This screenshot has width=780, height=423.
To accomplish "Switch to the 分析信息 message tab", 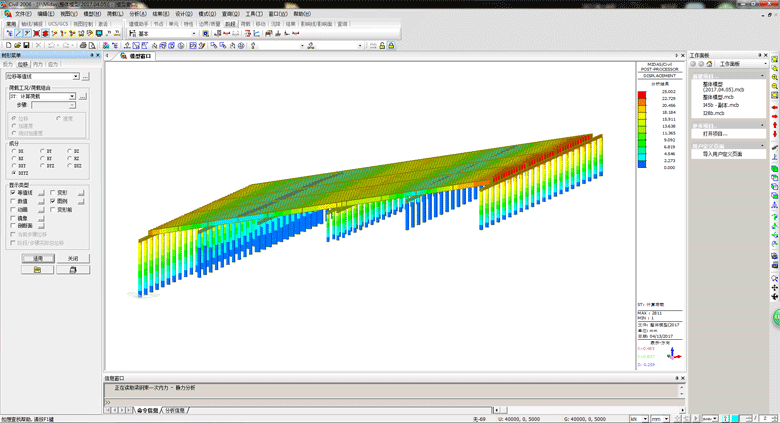I will click(x=176, y=410).
